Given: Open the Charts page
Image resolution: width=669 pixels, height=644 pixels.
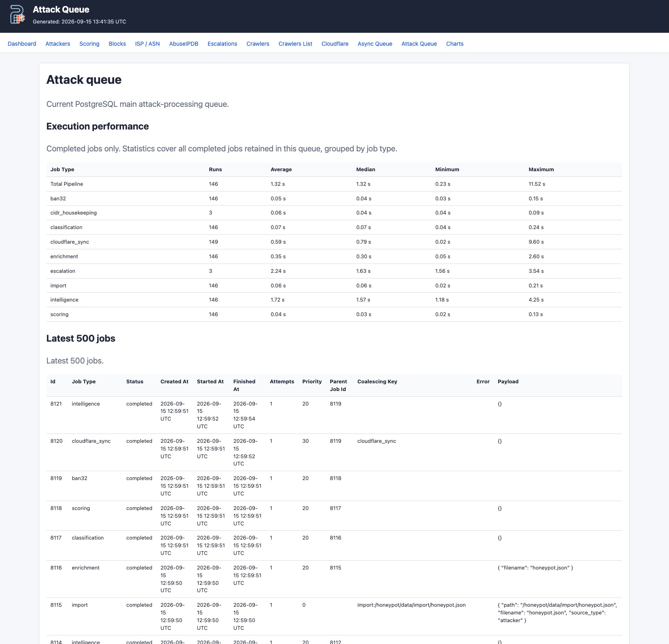Looking at the screenshot, I should (x=454, y=44).
